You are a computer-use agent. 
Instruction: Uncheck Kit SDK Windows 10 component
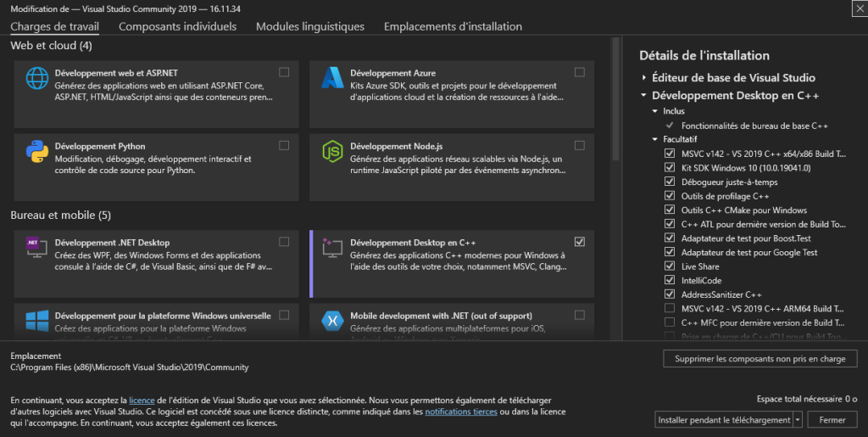(670, 166)
